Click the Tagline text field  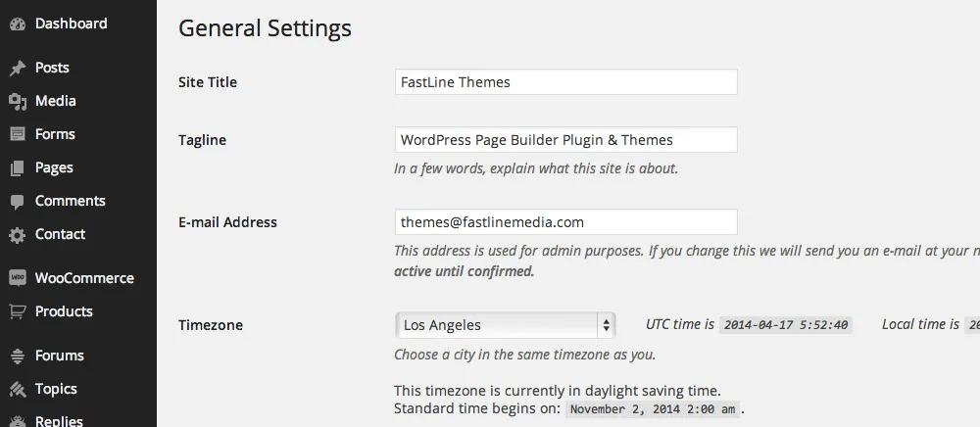tap(565, 140)
